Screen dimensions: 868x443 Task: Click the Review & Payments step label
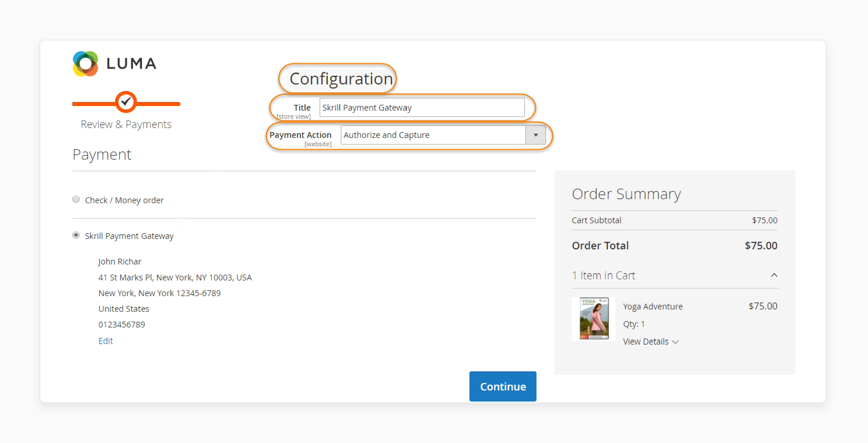126,124
